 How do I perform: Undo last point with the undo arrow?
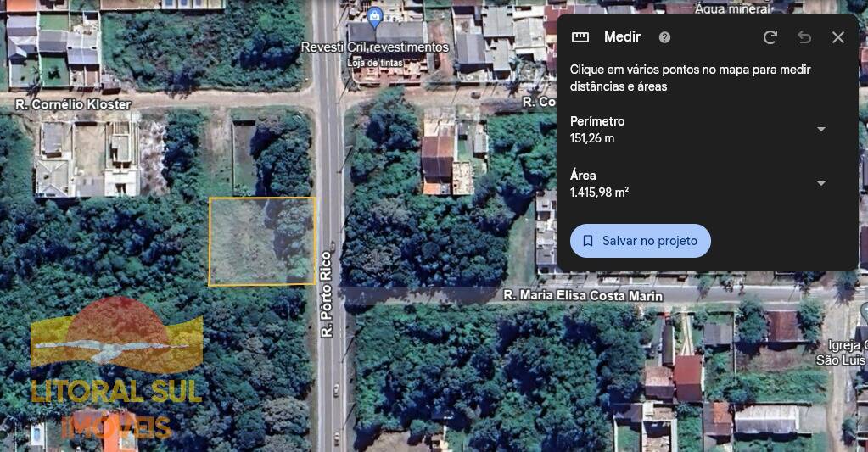[804, 37]
